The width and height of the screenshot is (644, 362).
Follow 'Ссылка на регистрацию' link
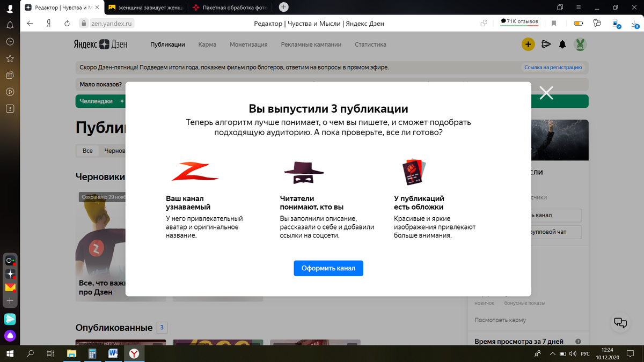click(x=553, y=68)
